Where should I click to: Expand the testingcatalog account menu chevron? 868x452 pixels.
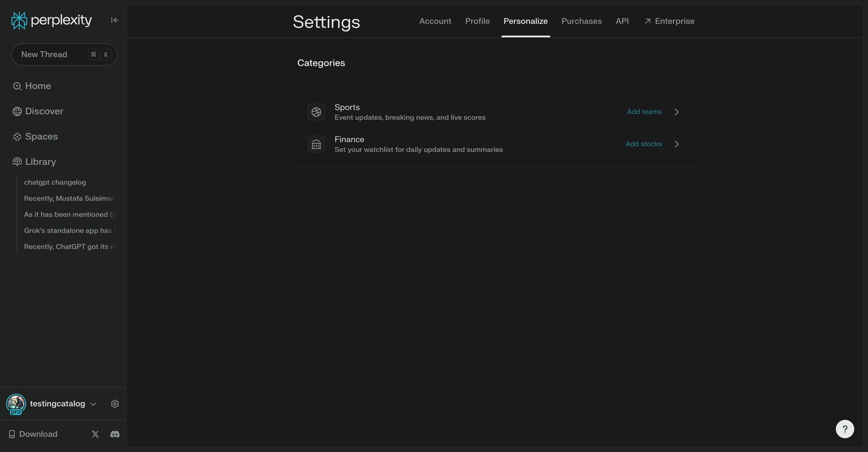point(93,404)
